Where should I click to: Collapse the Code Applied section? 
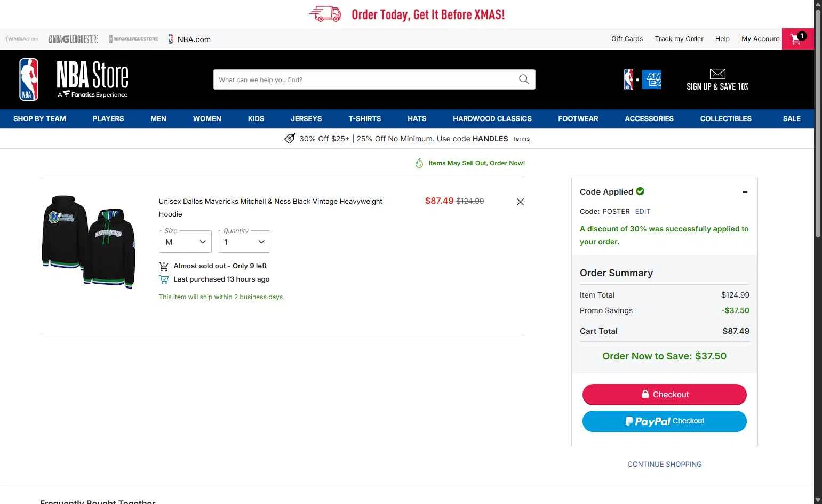[745, 192]
